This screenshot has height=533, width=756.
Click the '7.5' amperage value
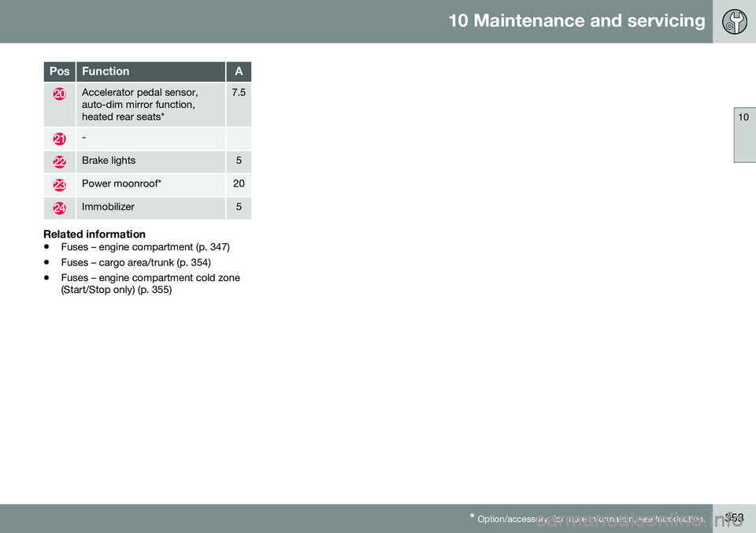pyautogui.click(x=239, y=93)
